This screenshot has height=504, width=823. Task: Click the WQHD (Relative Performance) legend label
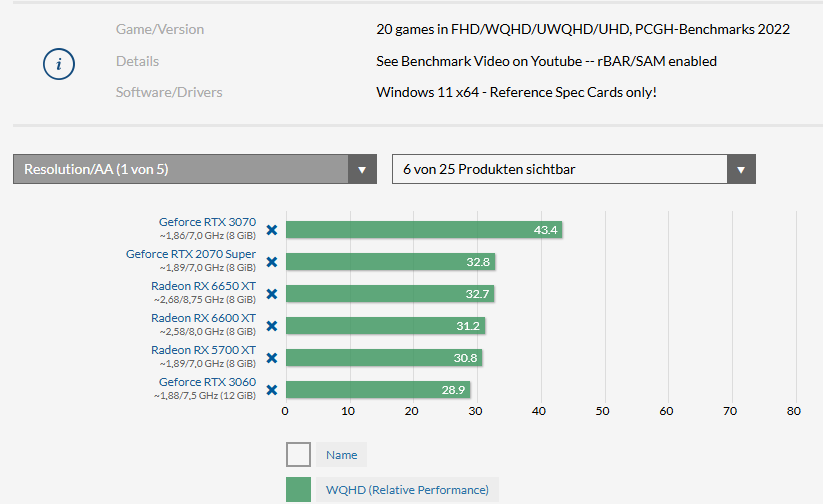pos(407,490)
